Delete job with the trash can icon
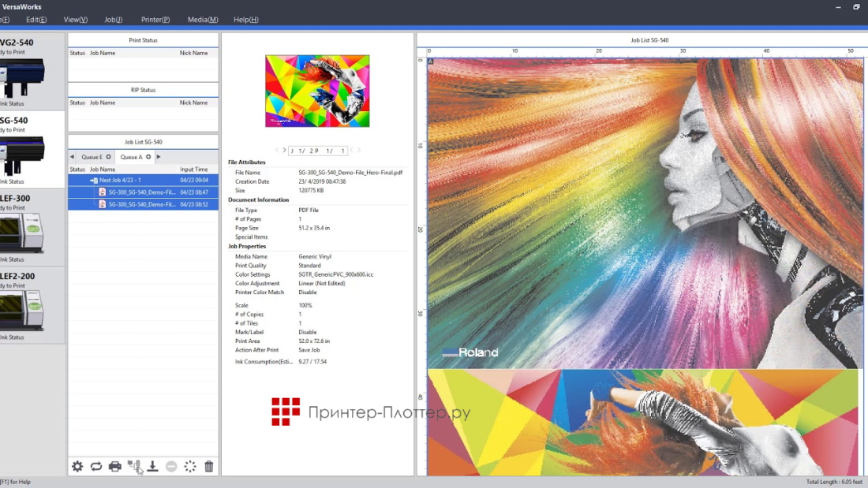The image size is (868, 488). [x=209, y=467]
